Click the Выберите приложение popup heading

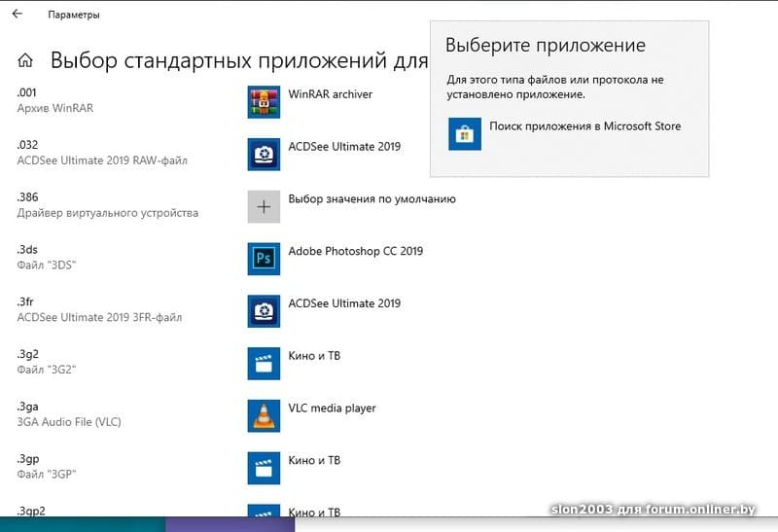pos(546,45)
